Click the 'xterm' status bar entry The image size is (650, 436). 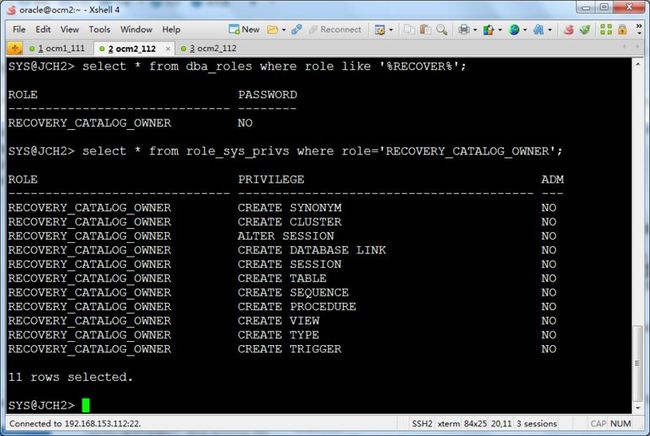tap(449, 424)
